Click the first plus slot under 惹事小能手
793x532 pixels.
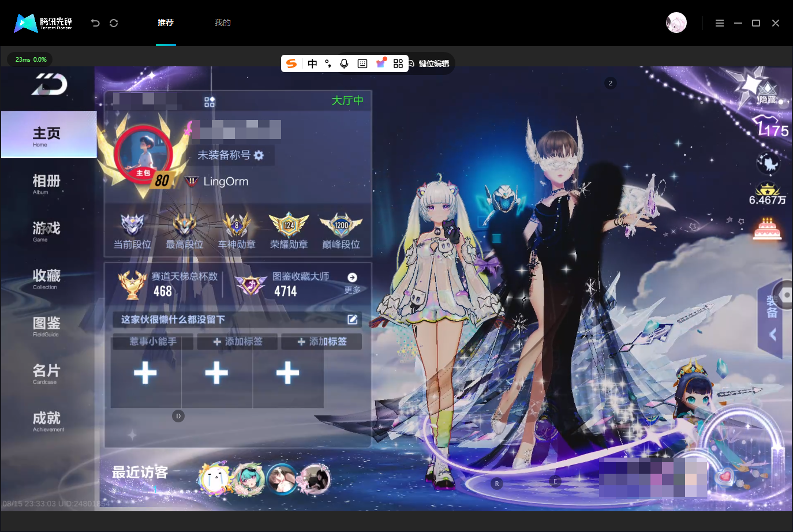(x=145, y=373)
